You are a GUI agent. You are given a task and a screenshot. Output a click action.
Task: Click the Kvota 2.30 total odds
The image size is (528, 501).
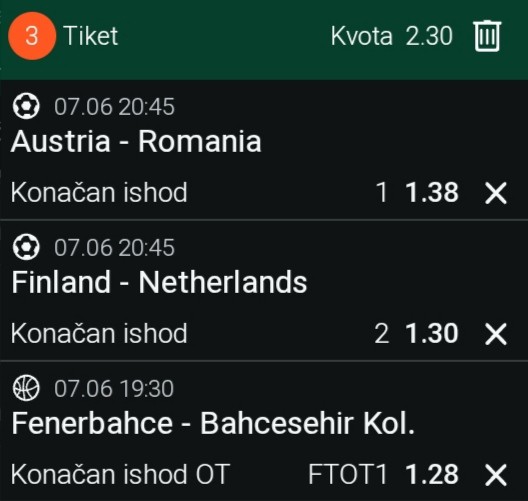coord(391,36)
